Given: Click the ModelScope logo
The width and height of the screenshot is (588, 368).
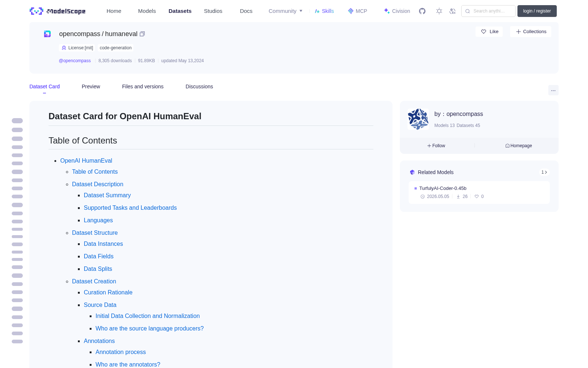Looking at the screenshot, I should 57,11.
